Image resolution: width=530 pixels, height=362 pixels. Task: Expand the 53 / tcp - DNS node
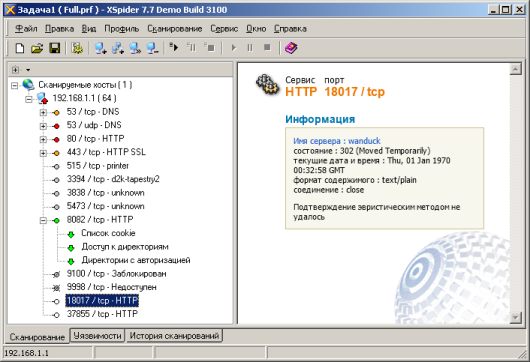point(43,112)
